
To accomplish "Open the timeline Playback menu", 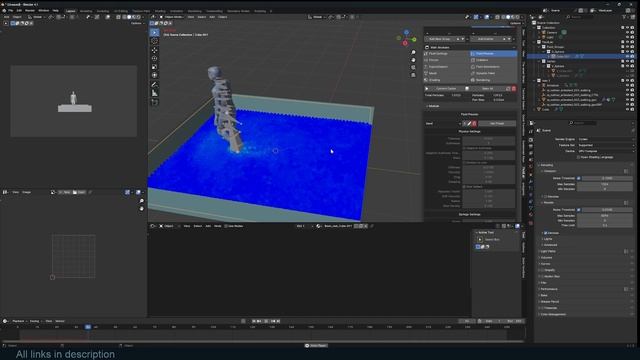I will coord(18,321).
